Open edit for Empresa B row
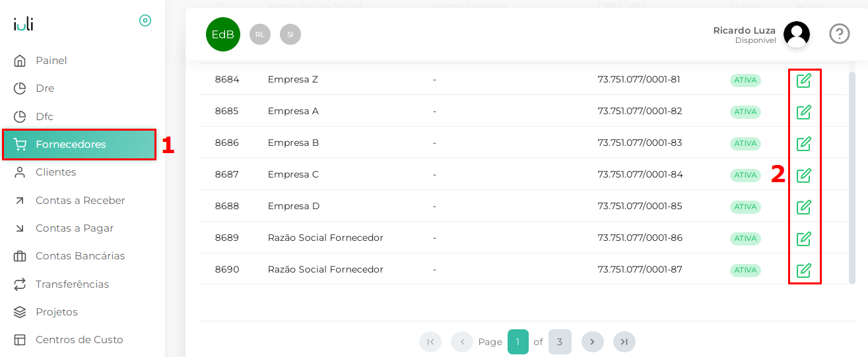868x357 pixels. click(803, 144)
